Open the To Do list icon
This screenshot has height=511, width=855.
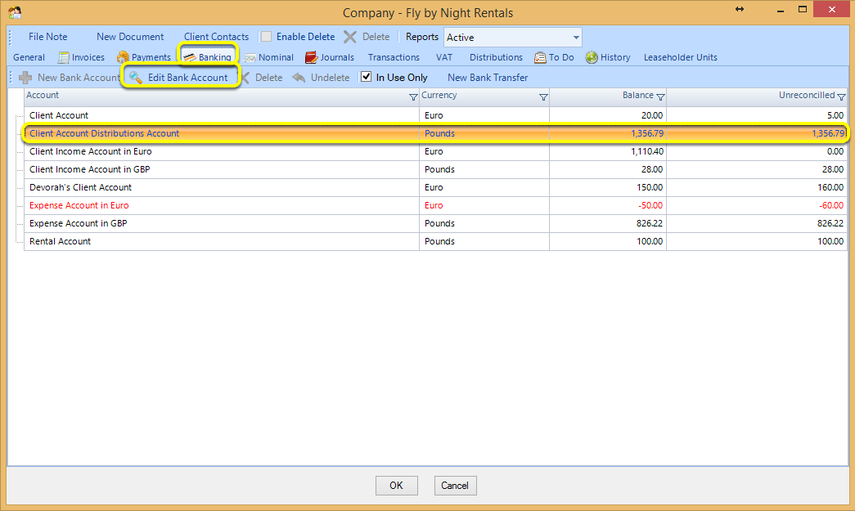tap(540, 57)
